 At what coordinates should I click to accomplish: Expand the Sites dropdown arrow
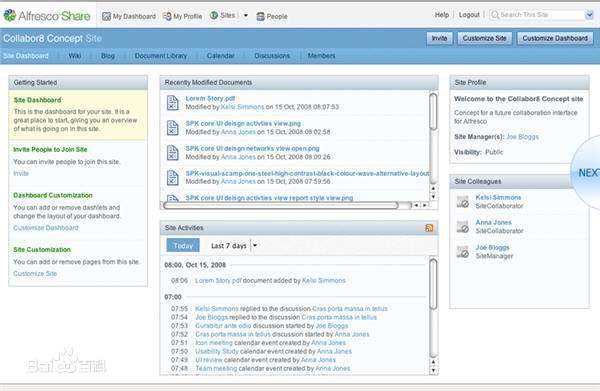[246, 16]
